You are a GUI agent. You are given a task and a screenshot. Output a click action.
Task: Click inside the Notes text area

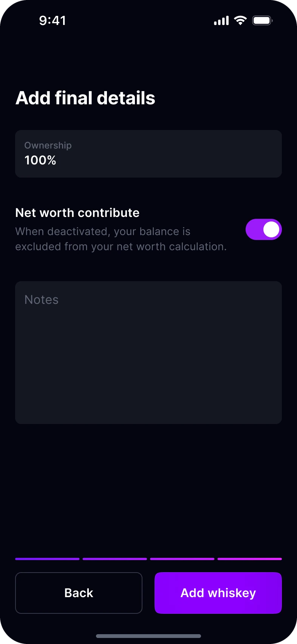pos(148,353)
